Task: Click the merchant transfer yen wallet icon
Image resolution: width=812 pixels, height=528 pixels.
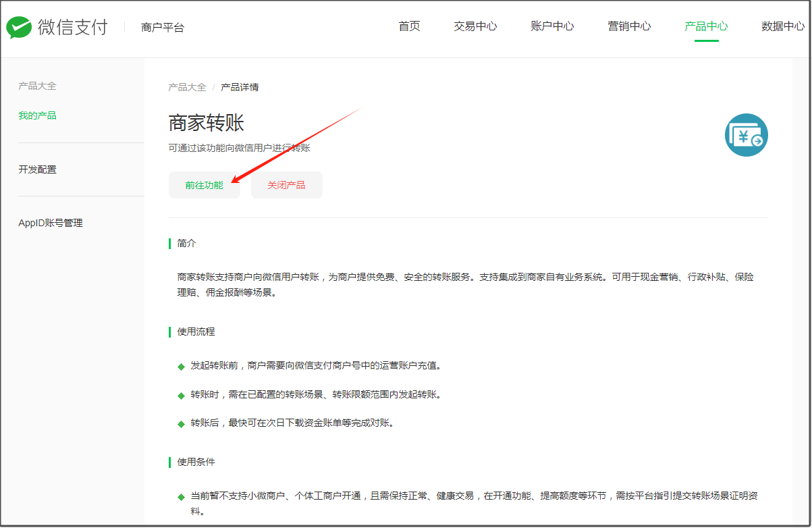Action: point(746,136)
